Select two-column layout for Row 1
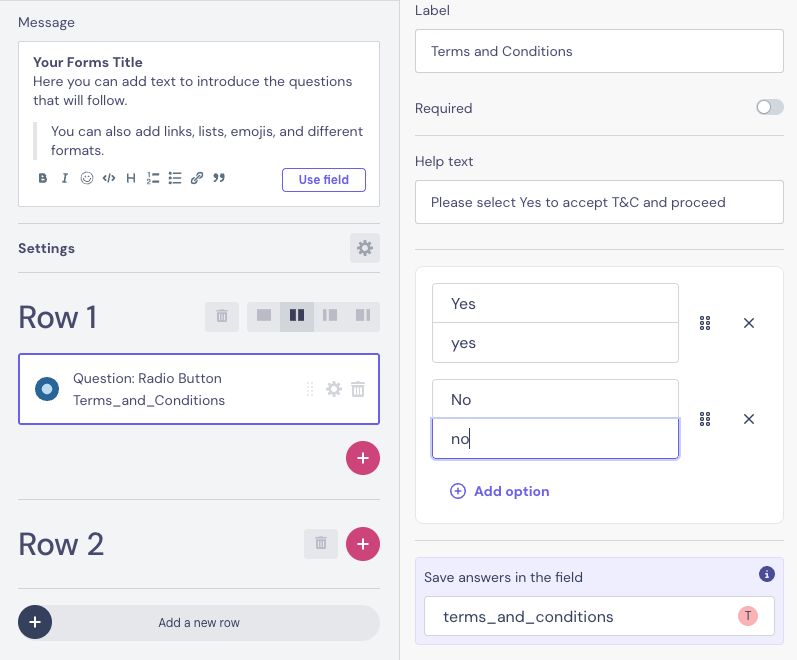Image resolution: width=797 pixels, height=660 pixels. (x=297, y=317)
